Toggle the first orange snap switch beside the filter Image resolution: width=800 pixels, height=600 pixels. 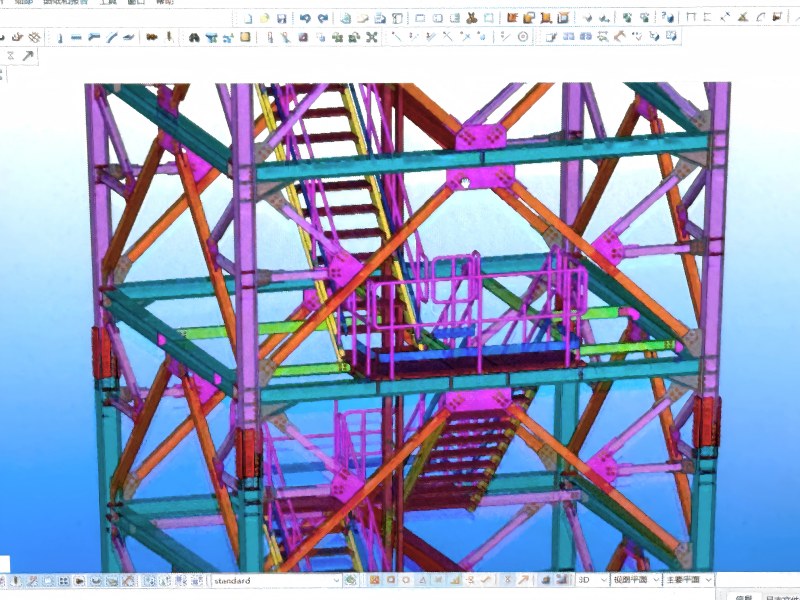[x=374, y=580]
